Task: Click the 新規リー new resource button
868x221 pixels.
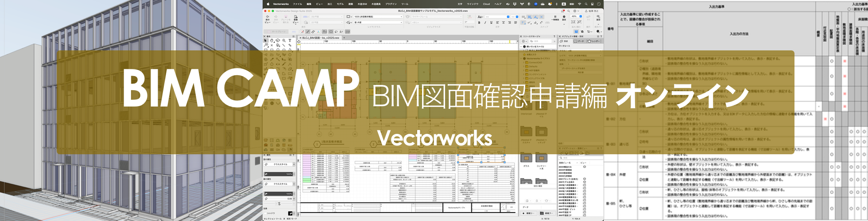Action: [529, 213]
